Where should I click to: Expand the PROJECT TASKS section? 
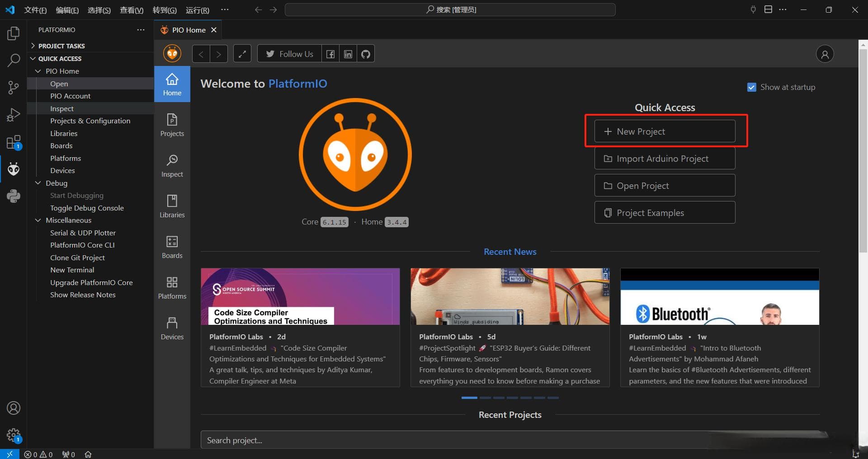tap(90, 46)
